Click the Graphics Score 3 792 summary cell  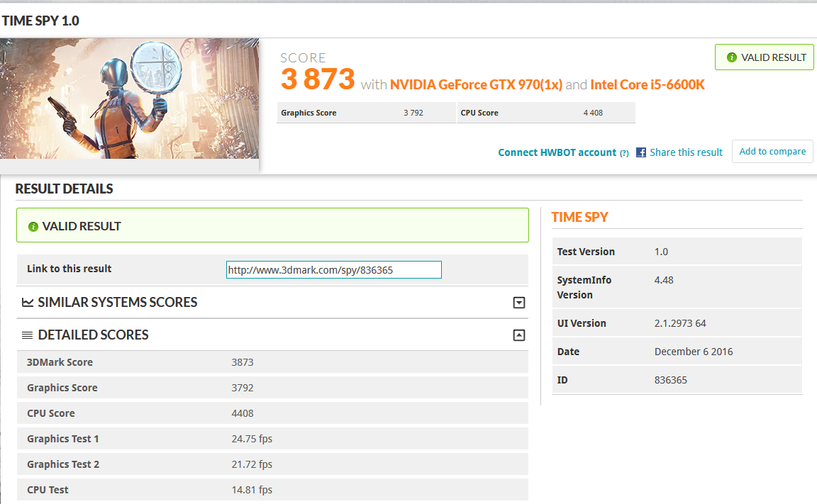pos(366,113)
